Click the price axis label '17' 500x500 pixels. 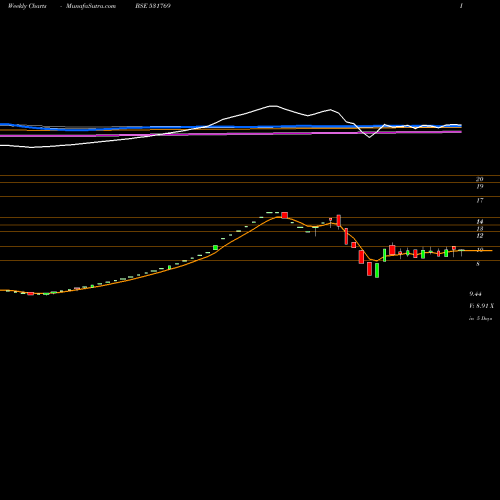[480, 200]
